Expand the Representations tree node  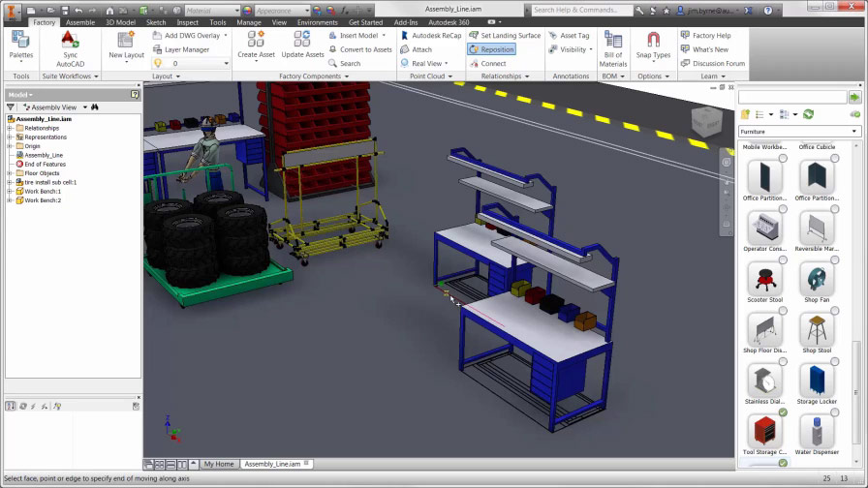click(10, 137)
